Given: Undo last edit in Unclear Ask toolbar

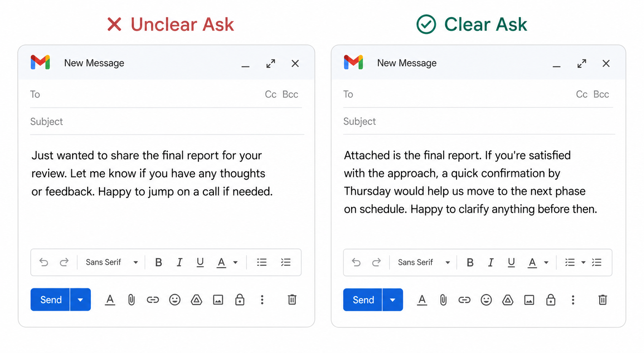Looking at the screenshot, I should pos(44,262).
